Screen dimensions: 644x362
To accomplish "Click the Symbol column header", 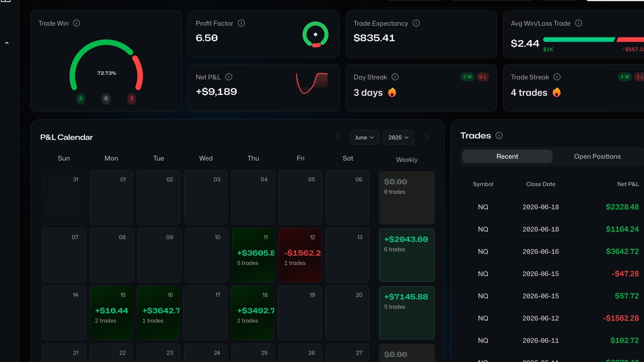I will tap(483, 184).
